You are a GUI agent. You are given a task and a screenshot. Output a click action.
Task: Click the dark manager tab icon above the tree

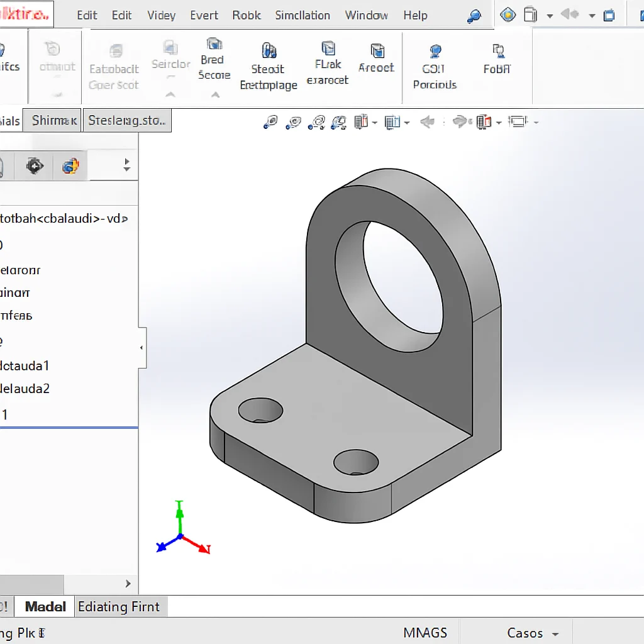(35, 165)
